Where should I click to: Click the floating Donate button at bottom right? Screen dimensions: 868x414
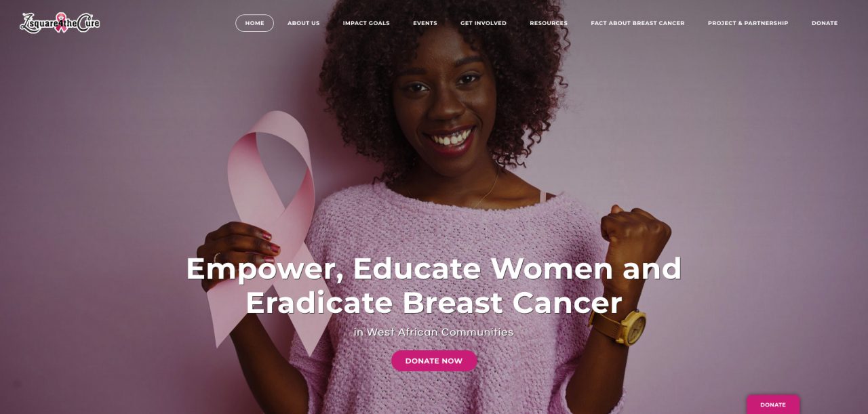coord(773,405)
